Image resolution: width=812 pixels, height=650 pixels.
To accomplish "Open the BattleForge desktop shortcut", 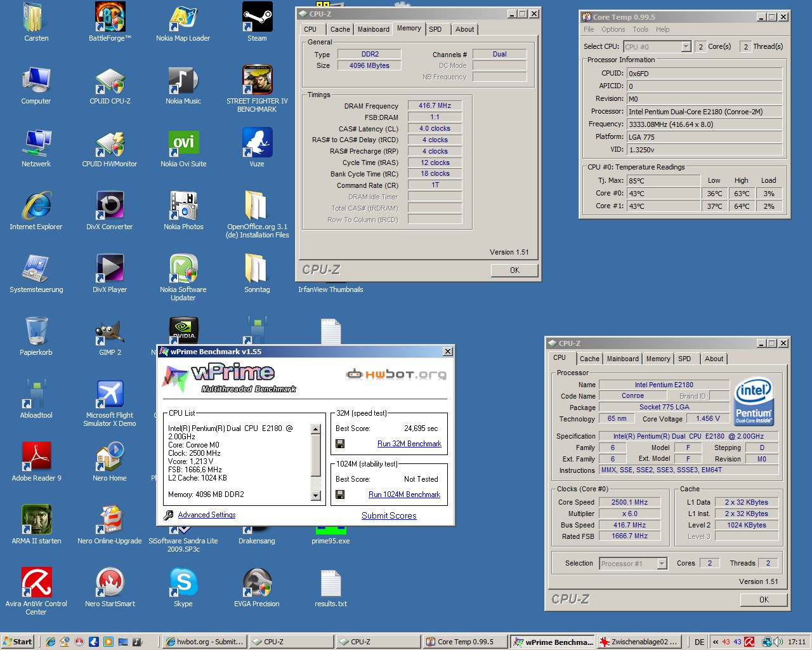I will [110, 22].
